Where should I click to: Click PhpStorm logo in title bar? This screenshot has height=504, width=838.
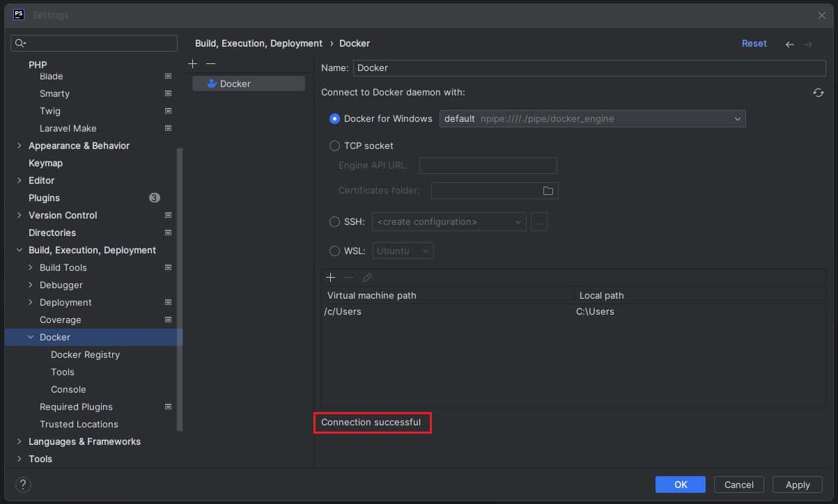[19, 15]
